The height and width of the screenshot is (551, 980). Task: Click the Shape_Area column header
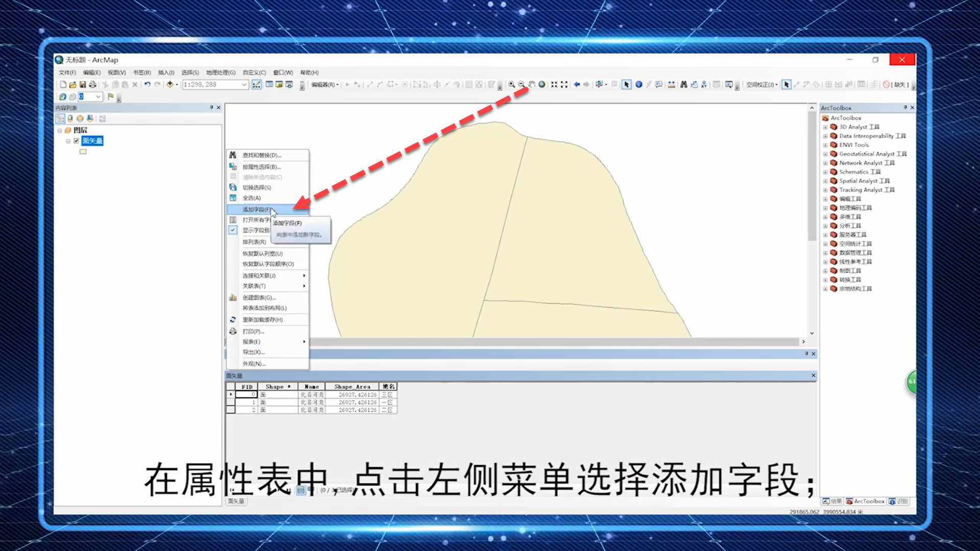click(x=352, y=387)
